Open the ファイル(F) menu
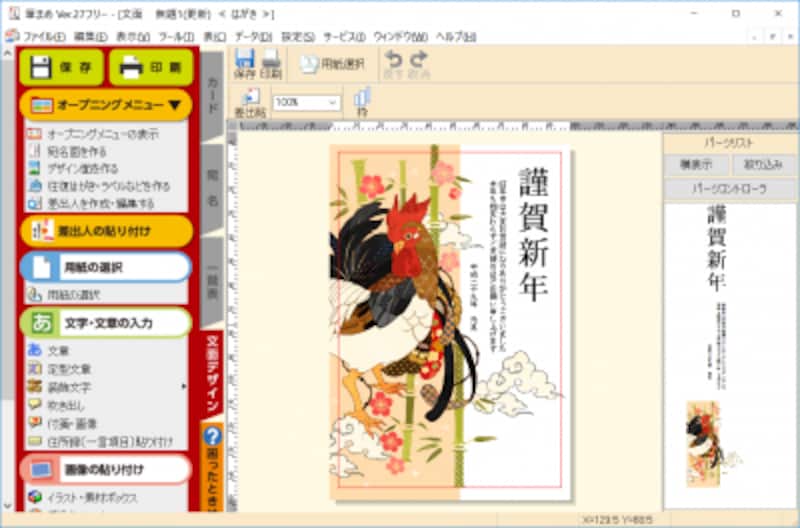Image resolution: width=800 pixels, height=528 pixels. [44, 37]
